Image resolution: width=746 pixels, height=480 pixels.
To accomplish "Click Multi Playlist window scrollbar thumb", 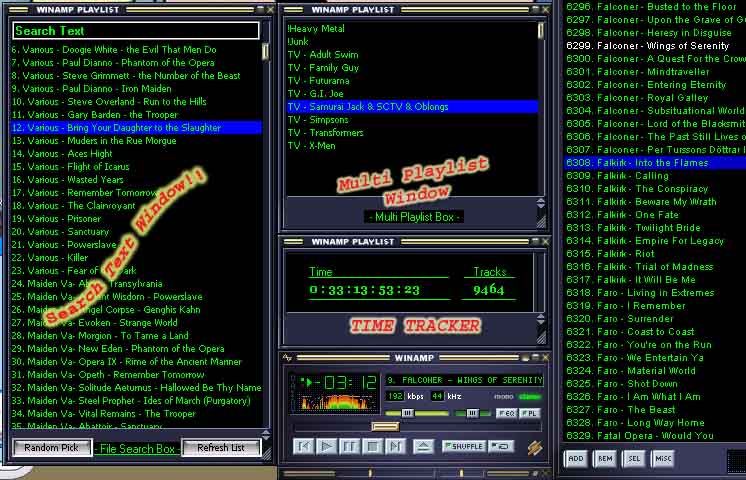I will (x=541, y=31).
